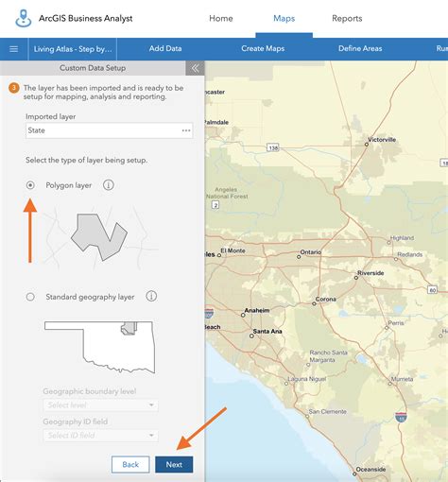Open the Reports tab
Screen dimensions: 448x482
pos(347,18)
